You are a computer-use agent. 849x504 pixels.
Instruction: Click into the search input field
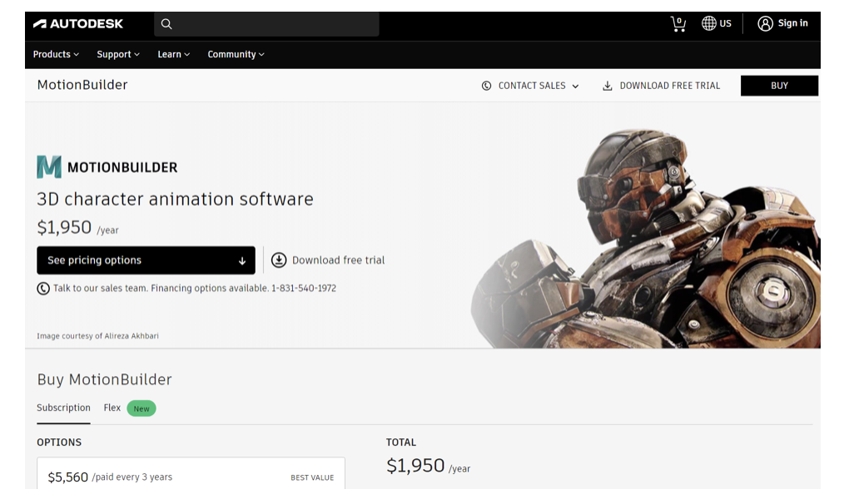click(x=275, y=24)
